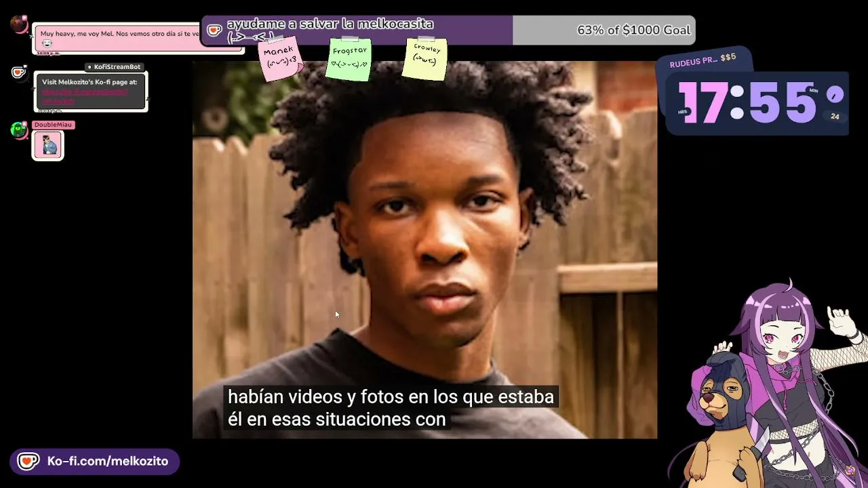868x488 pixels.
Task: Click the pink Monek sticky note
Action: click(x=279, y=58)
